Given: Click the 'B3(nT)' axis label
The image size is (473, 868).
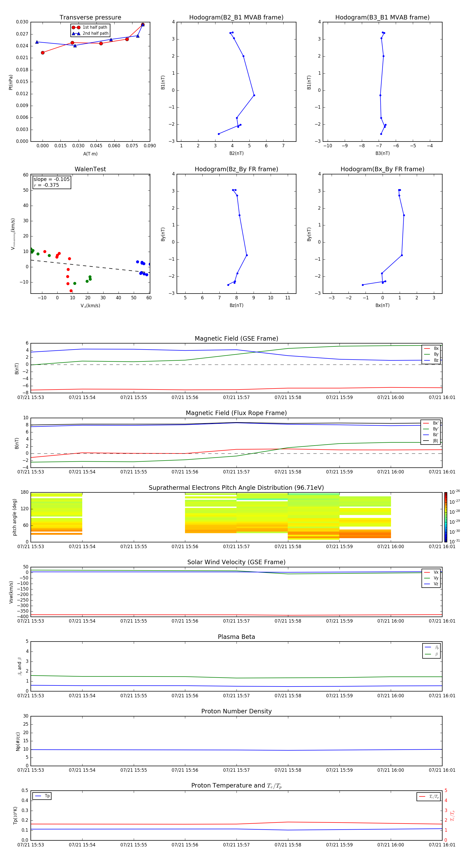Looking at the screenshot, I should [382, 153].
